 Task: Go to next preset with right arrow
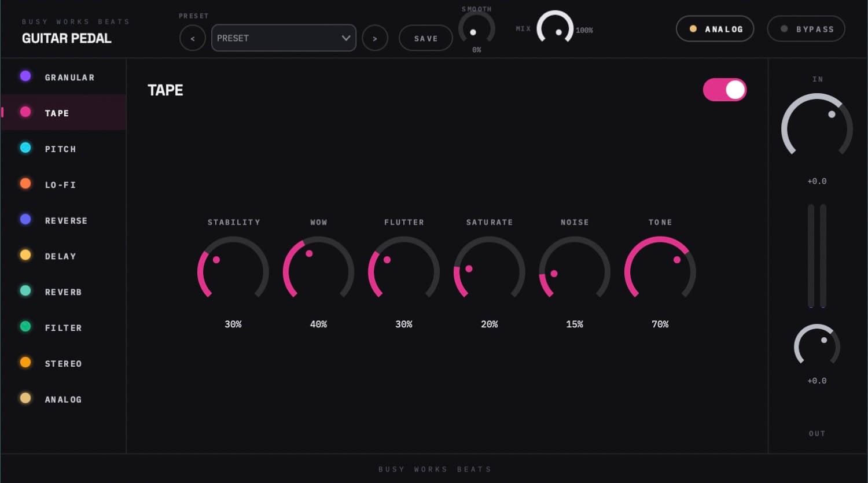point(375,38)
